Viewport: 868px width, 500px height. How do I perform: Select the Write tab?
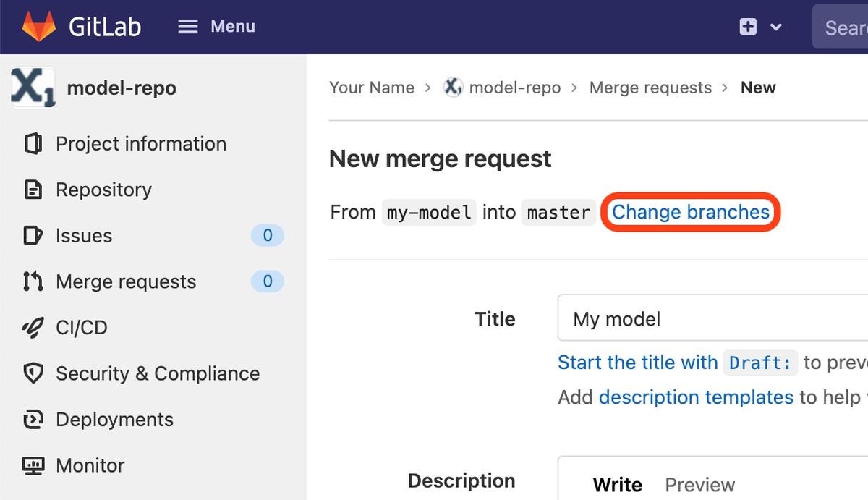tap(618, 485)
